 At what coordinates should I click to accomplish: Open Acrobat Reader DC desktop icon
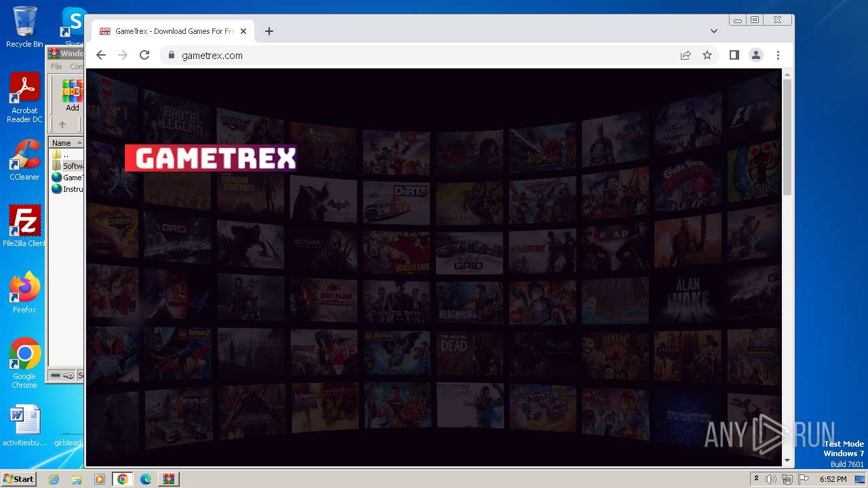click(24, 98)
